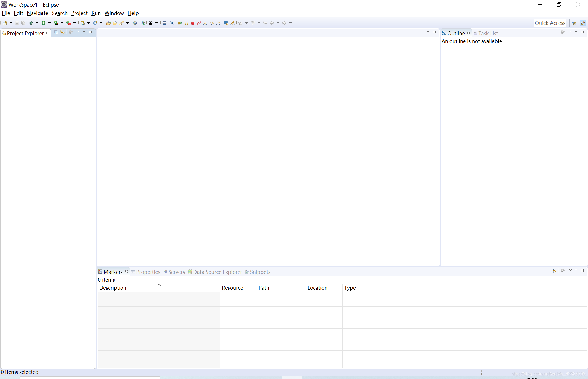Select the Java EE perspective button

(x=583, y=23)
